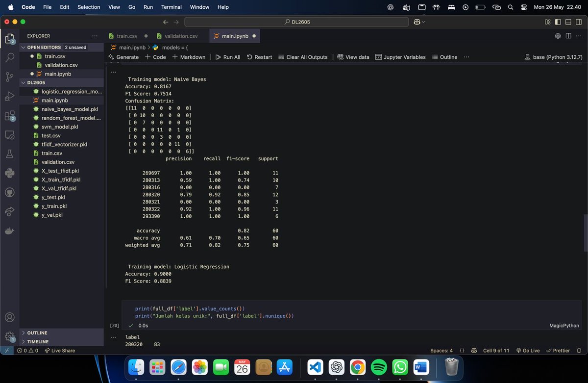Open the Remote Explorer view

(x=9, y=134)
